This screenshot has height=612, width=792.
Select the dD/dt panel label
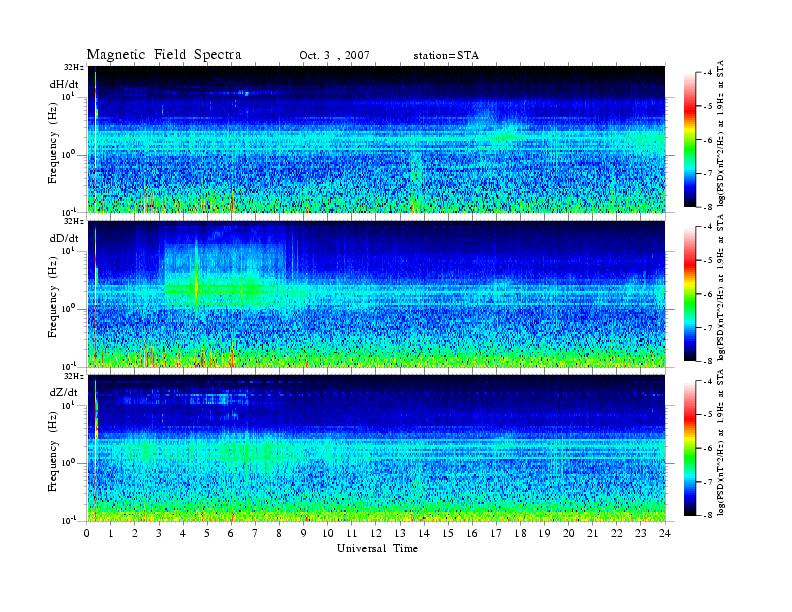[64, 238]
